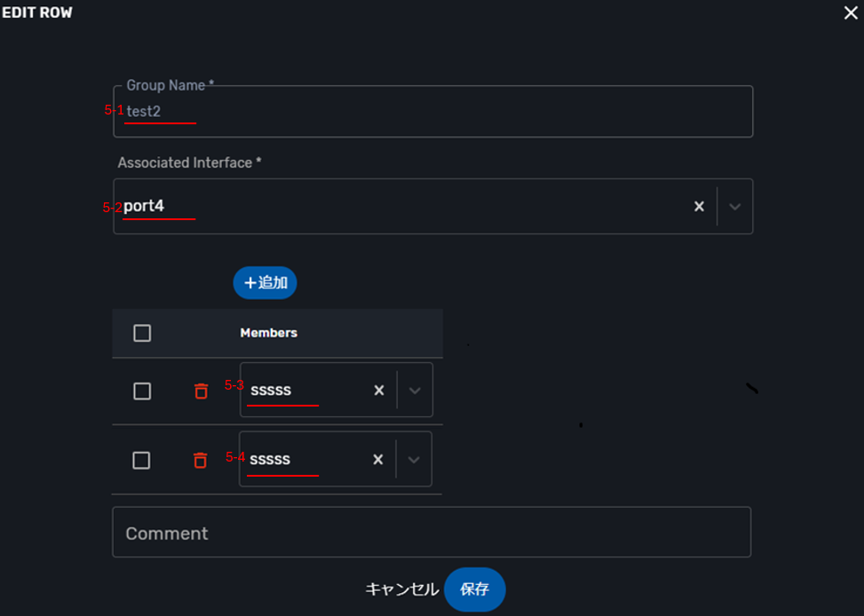Click the Group Name input field
The image size is (864, 616).
tap(433, 112)
